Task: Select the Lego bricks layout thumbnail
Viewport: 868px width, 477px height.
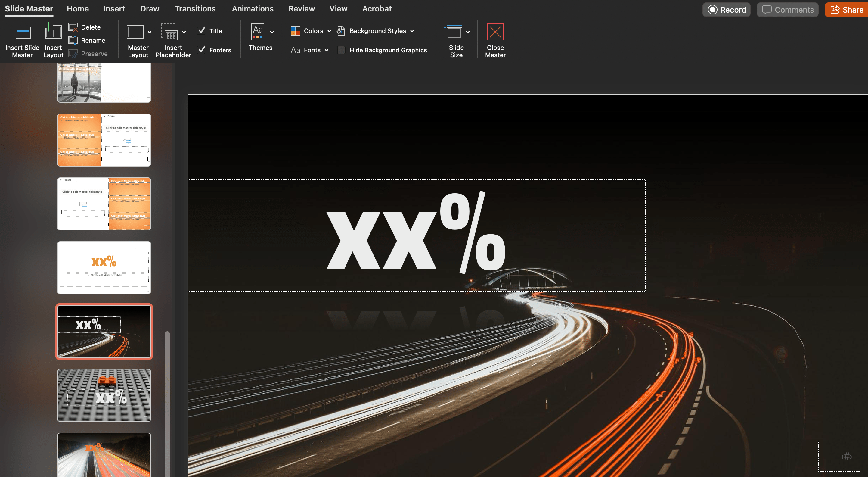Action: pyautogui.click(x=104, y=395)
